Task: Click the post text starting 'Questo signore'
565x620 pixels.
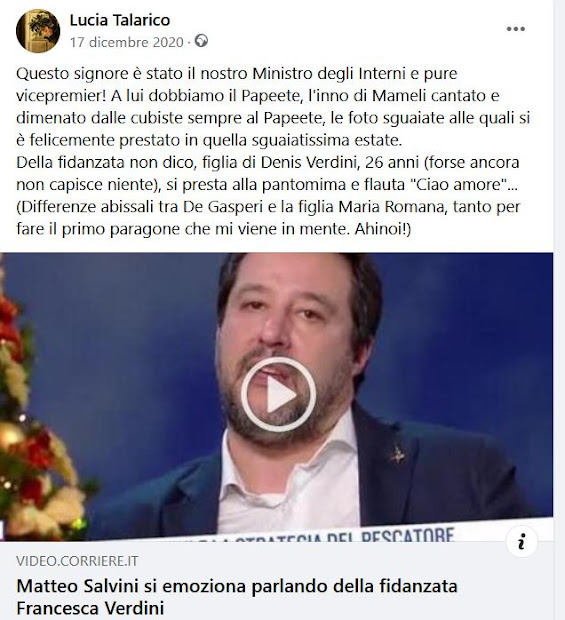Action: [273, 106]
